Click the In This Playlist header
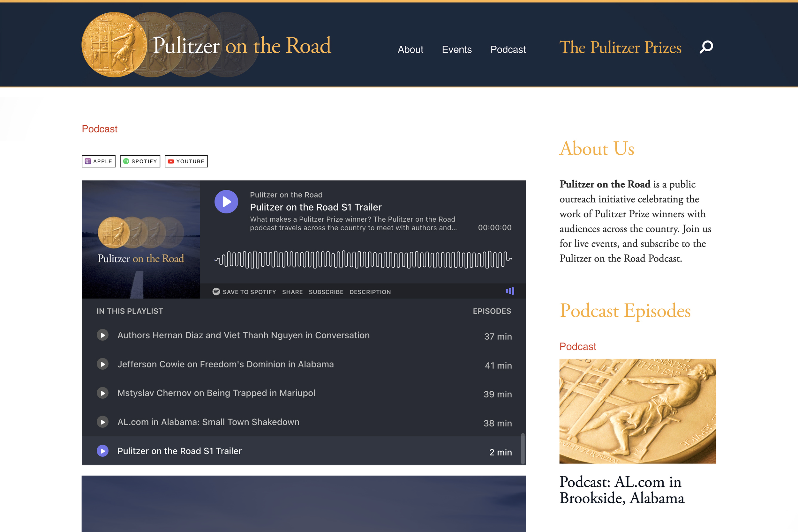Viewport: 798px width, 532px height. tap(130, 311)
